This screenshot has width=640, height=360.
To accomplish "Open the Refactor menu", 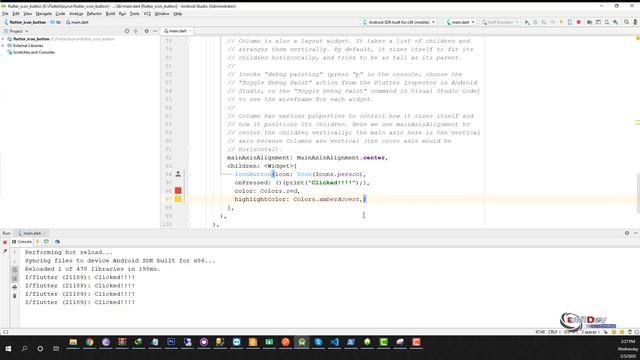I will (94, 14).
